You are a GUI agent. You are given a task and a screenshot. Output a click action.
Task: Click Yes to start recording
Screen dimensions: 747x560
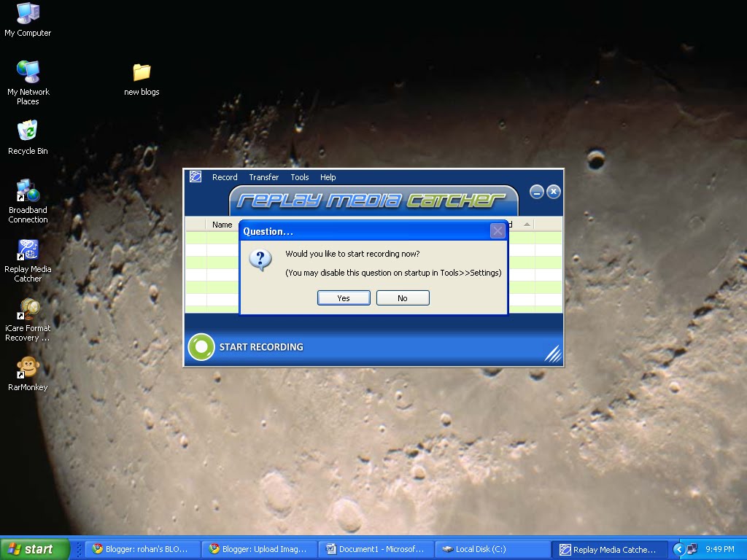coord(344,298)
